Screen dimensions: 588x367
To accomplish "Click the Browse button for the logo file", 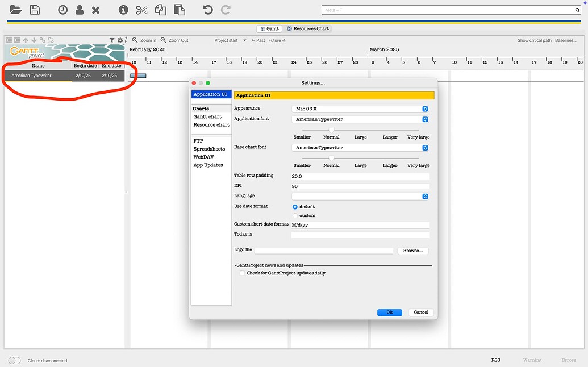I will [x=413, y=250].
